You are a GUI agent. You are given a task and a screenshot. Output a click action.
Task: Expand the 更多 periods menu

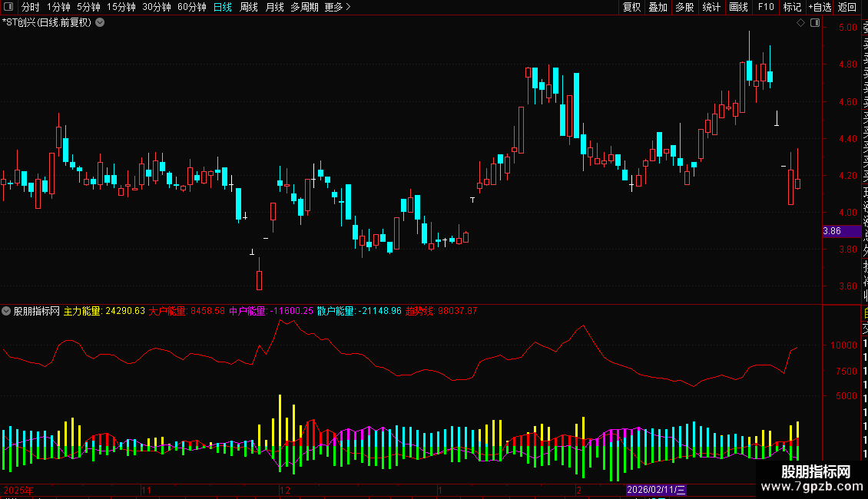pos(337,7)
